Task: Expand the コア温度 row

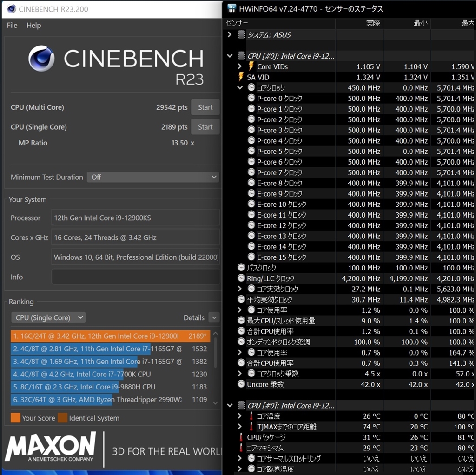Action: coord(240,416)
